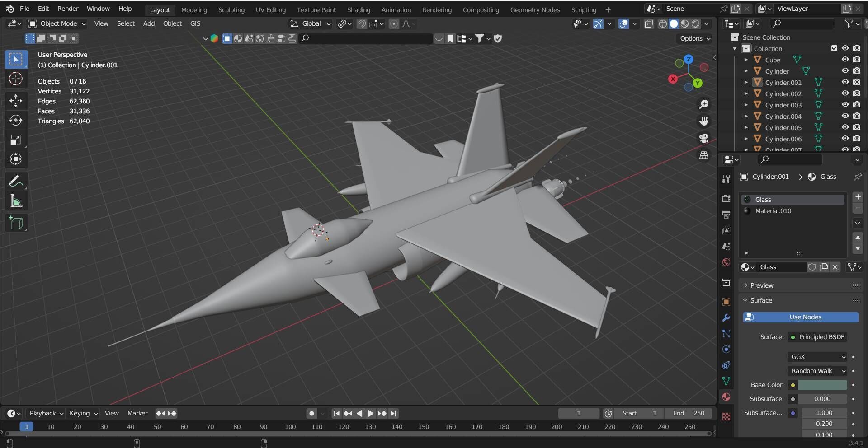Open the Modifiers properties tab
This screenshot has height=448, width=868.
click(726, 317)
